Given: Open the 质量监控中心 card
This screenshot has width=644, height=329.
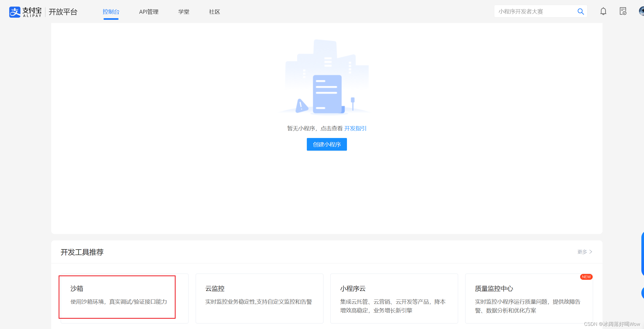Looking at the screenshot, I should pyautogui.click(x=529, y=298).
